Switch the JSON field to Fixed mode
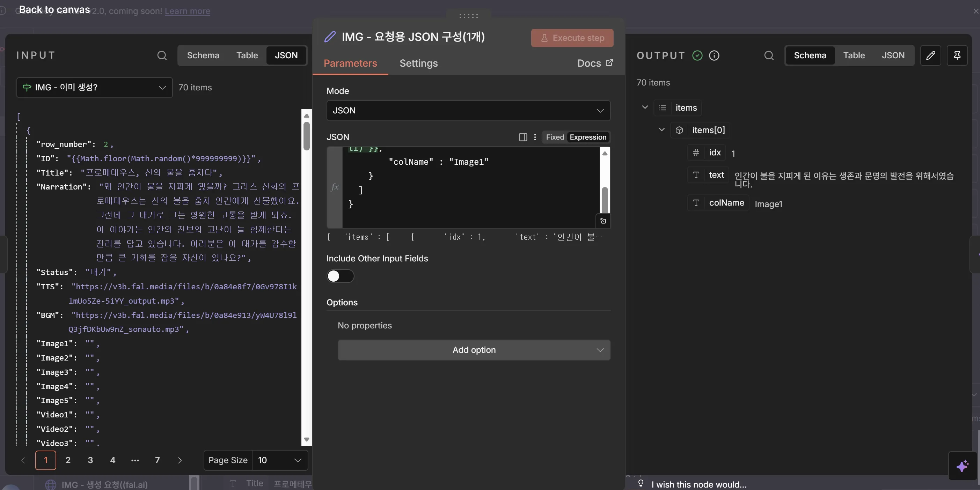 coord(555,137)
